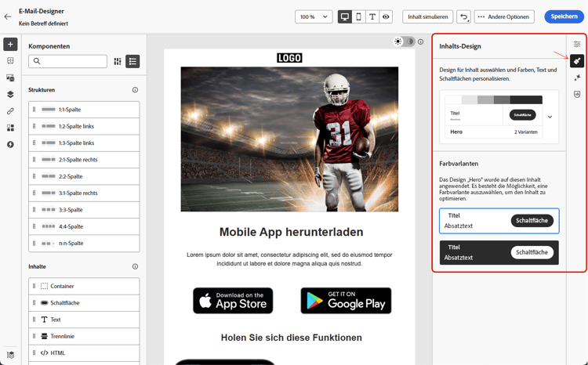
Task: Select the 2:1-Spalte rechts structure
Action: point(84,160)
